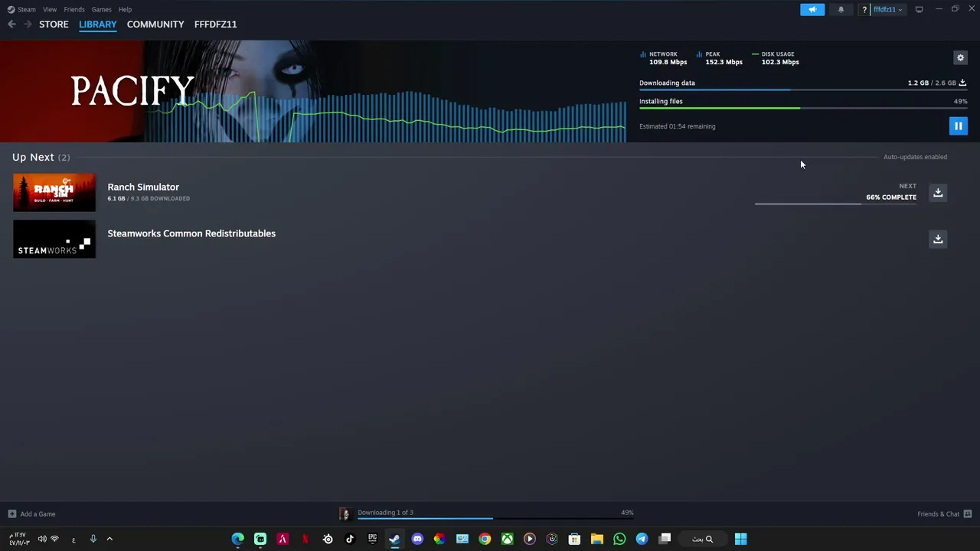This screenshot has height=551, width=980.
Task: Open the View menu
Action: [50, 9]
